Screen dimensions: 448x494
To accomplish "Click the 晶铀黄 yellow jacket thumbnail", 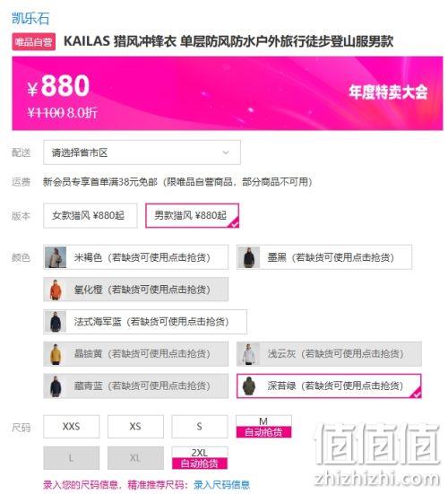I will [56, 354].
